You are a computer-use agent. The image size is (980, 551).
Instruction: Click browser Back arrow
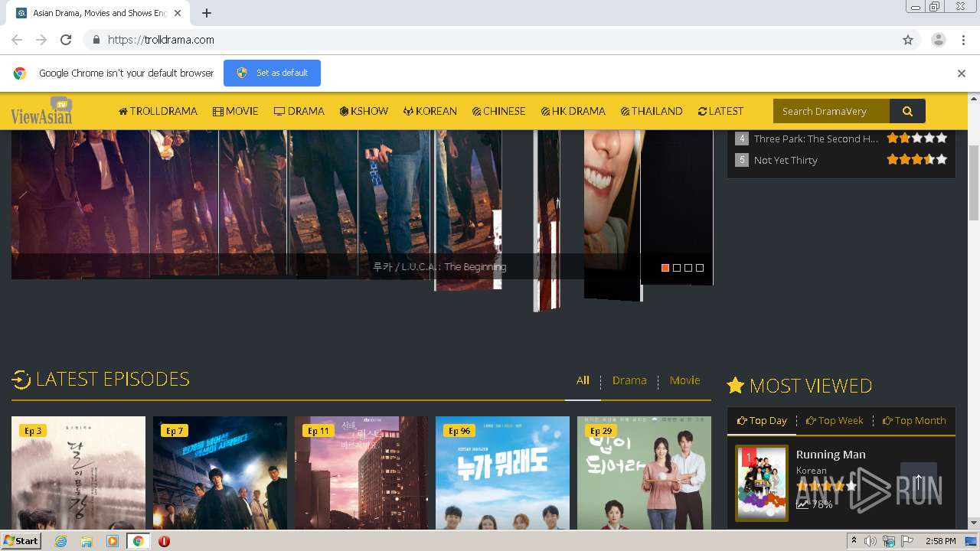click(x=17, y=40)
